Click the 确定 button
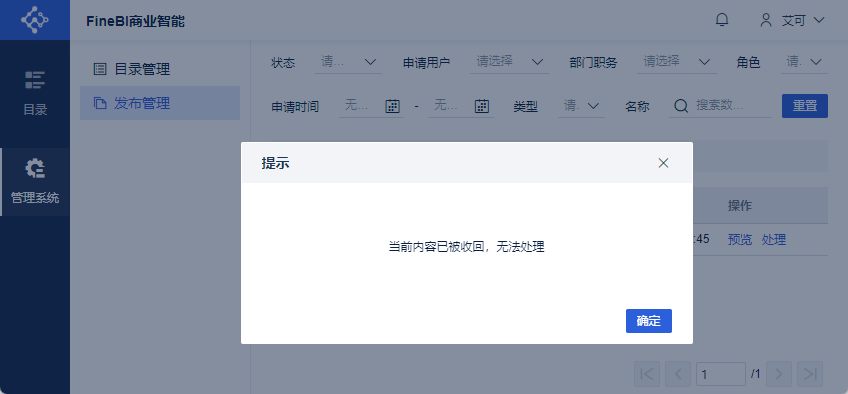The image size is (848, 394). click(x=648, y=321)
